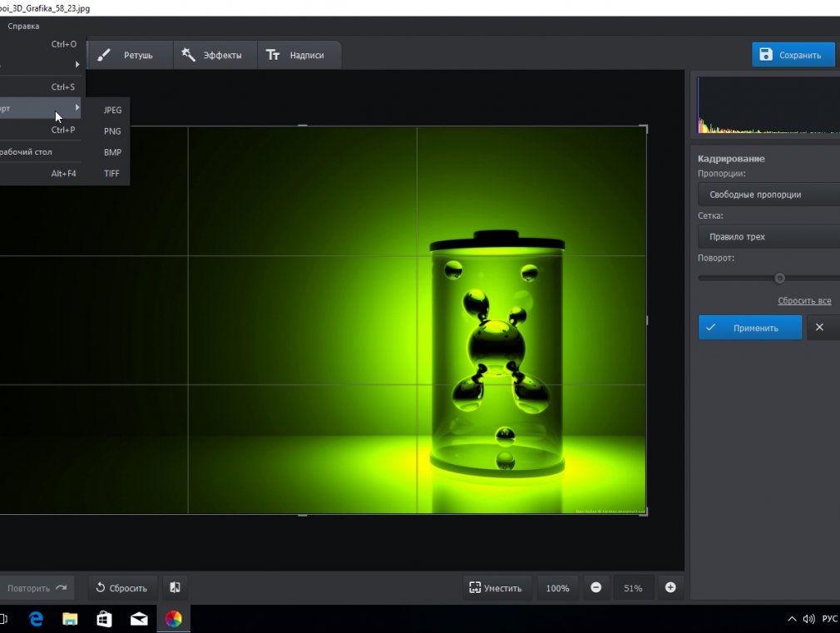
Task: Click the 51% zoom value field
Action: (633, 588)
